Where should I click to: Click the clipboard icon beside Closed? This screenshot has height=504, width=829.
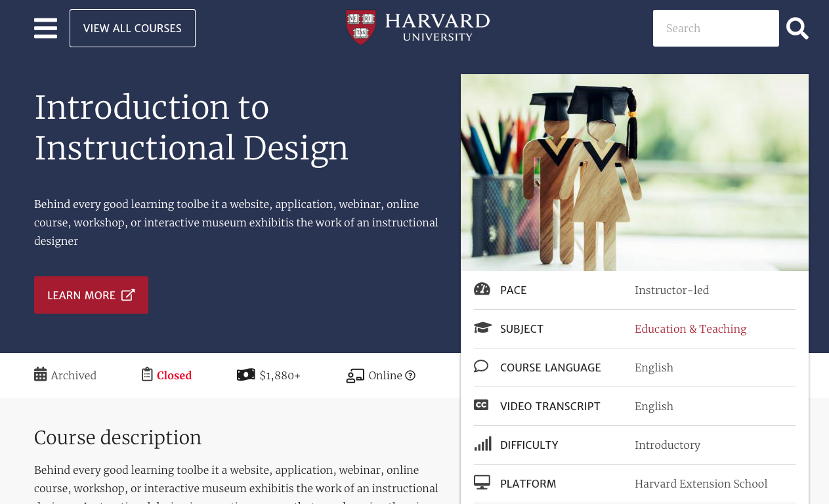click(147, 375)
